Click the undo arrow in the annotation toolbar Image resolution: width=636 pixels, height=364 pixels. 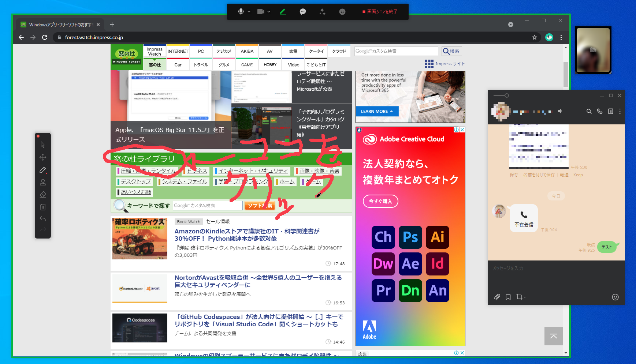[x=43, y=219]
